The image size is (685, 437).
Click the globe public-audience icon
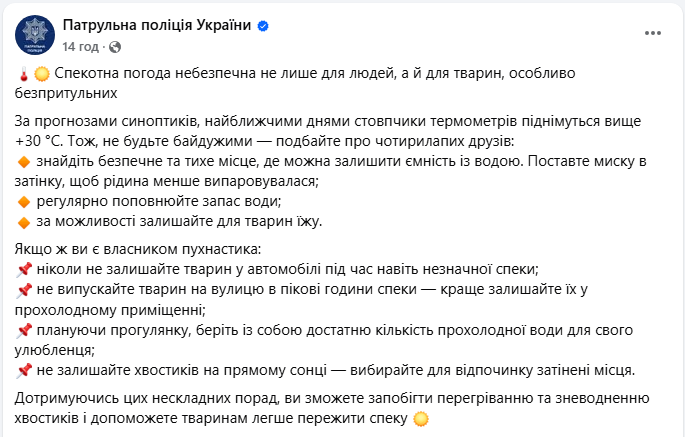[x=114, y=46]
